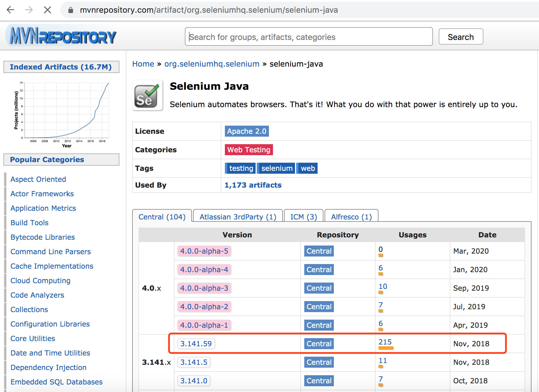Click Central badge in 4.0.0-alpha-1 row
Viewport: 539px width, 392px height.
point(319,325)
